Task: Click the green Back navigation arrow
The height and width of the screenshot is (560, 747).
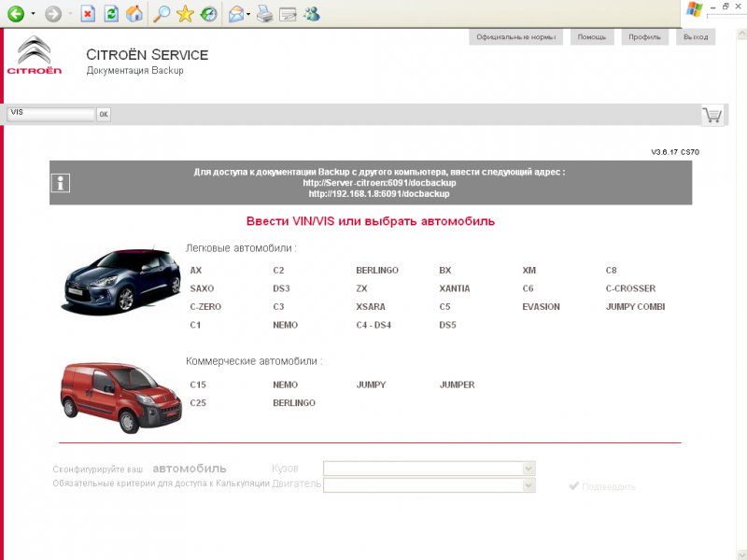Action: tap(15, 13)
